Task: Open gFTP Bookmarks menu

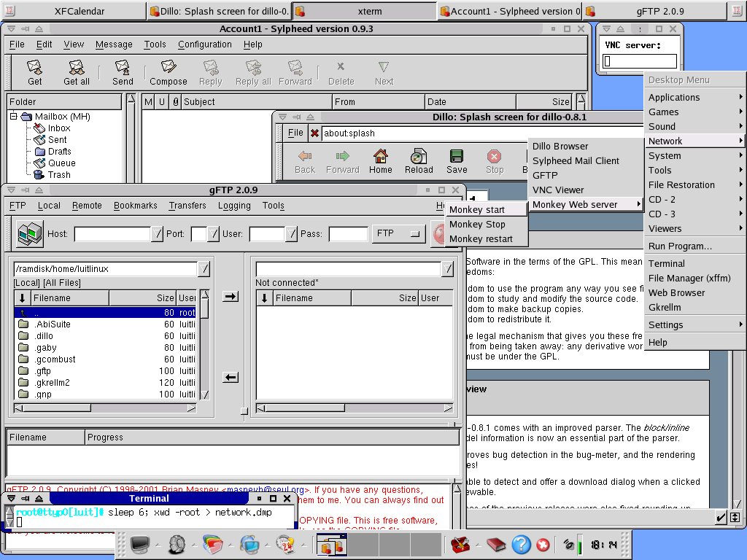Action: (135, 206)
